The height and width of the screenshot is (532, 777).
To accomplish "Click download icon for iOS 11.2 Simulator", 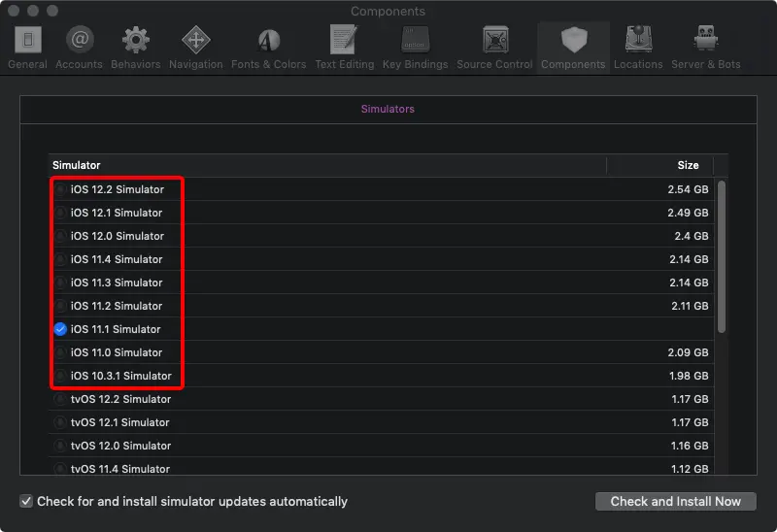I will pos(60,306).
